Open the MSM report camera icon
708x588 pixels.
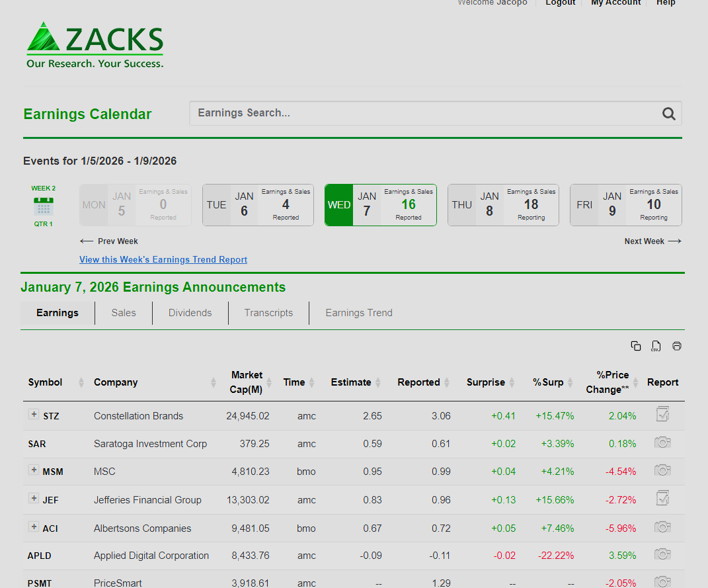click(662, 470)
